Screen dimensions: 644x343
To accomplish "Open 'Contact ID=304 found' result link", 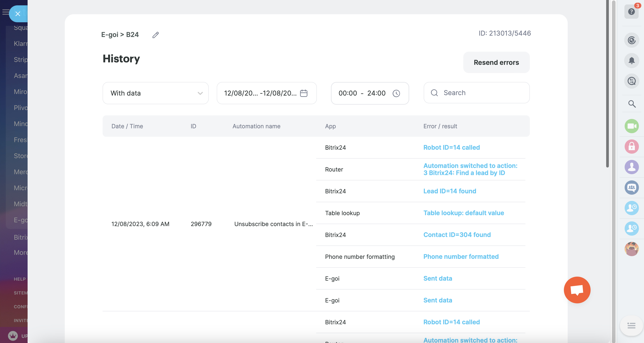I will click(x=457, y=235).
